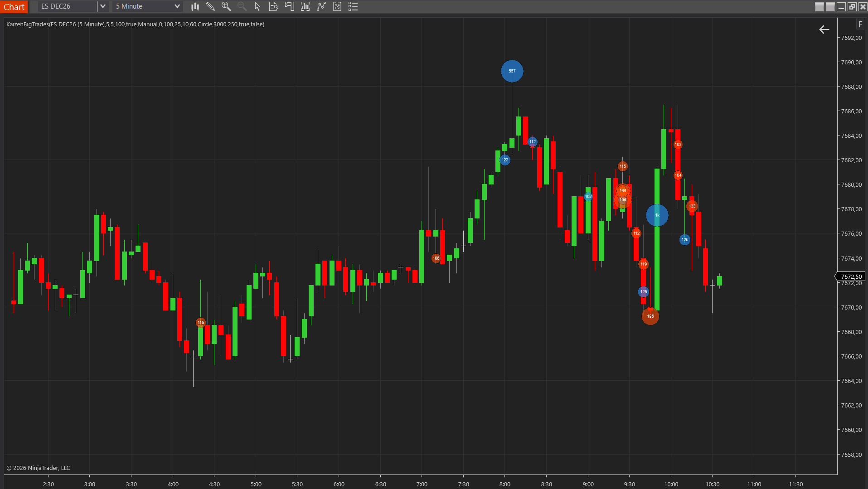
Task: Click the first gray instrument link square
Action: coord(820,7)
